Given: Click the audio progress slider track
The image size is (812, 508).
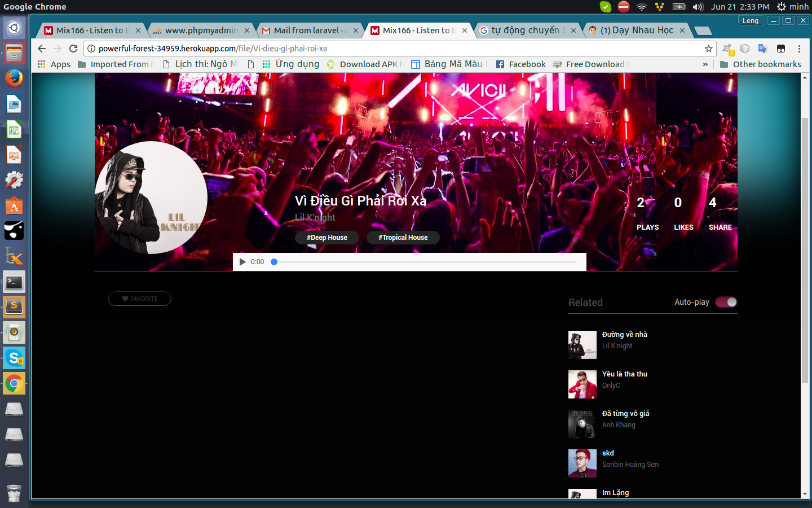Looking at the screenshot, I should tap(424, 262).
